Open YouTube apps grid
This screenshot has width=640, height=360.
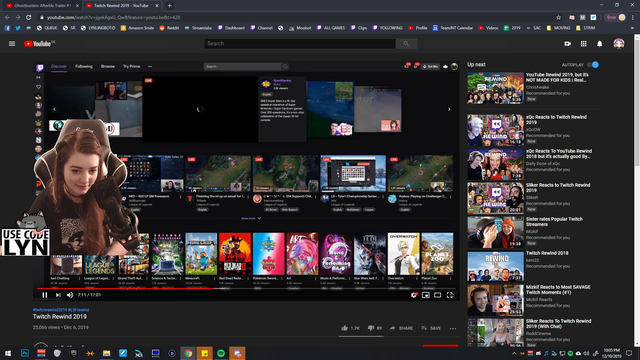point(584,44)
